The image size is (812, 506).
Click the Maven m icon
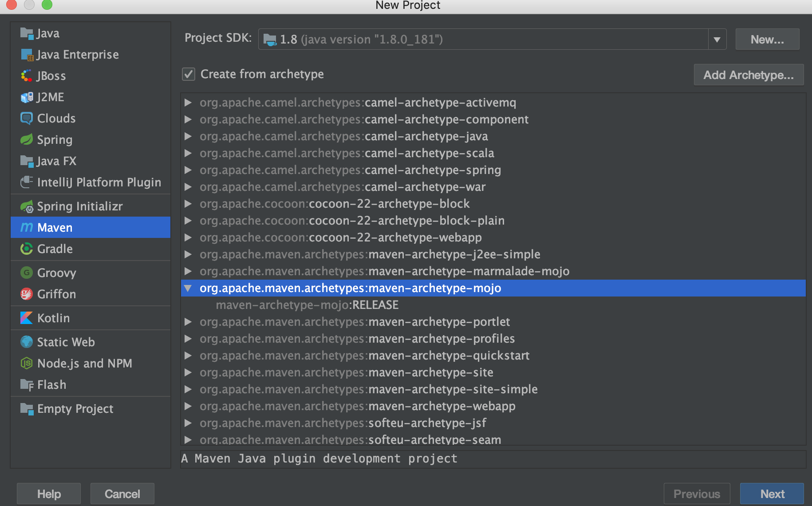point(27,228)
